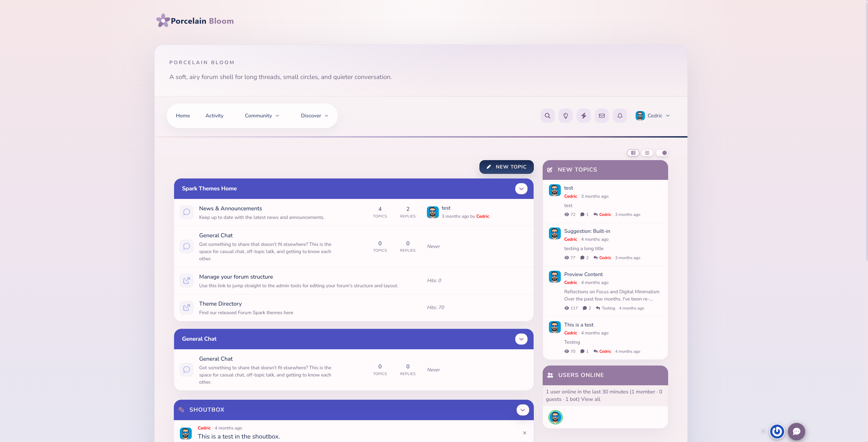
Task: Dismiss floating widget with small X
Action: click(763, 431)
